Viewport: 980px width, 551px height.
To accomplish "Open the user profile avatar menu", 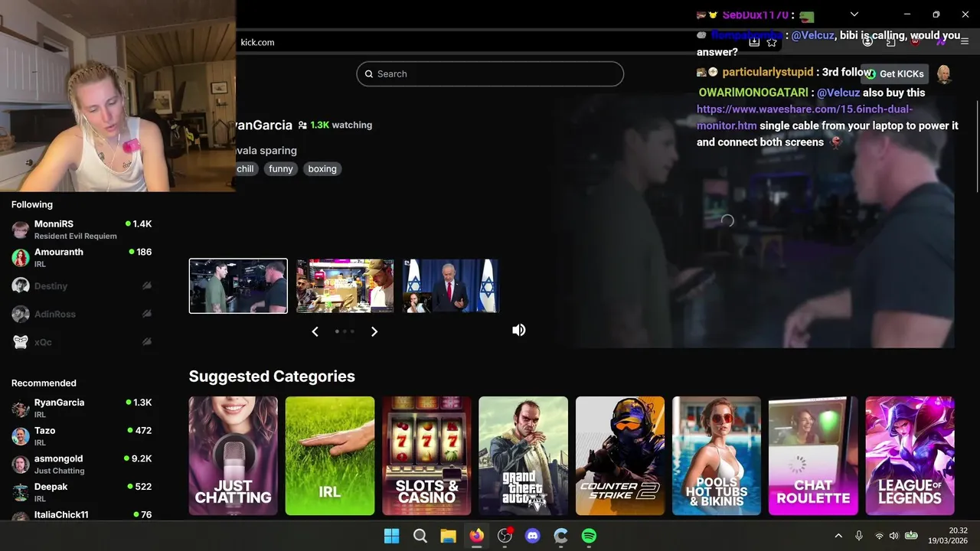I will [945, 74].
